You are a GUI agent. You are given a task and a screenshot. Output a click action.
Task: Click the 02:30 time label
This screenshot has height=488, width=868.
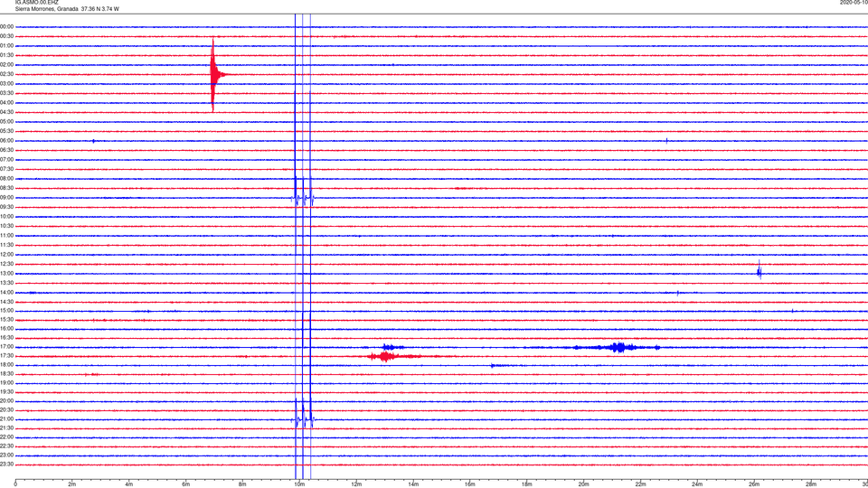[x=6, y=74]
